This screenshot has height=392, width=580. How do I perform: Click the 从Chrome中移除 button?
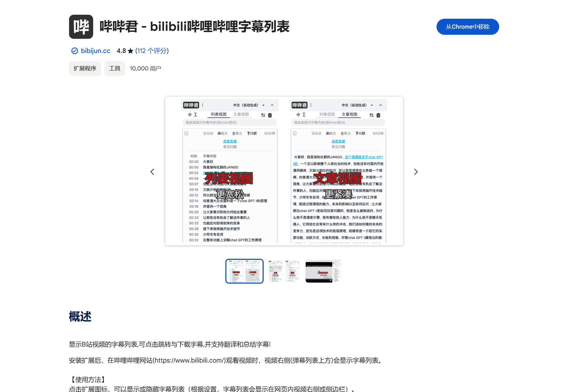pos(467,27)
